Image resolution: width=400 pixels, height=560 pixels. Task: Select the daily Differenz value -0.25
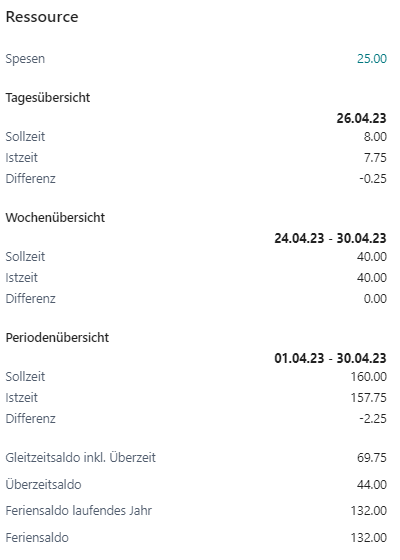[373, 178]
